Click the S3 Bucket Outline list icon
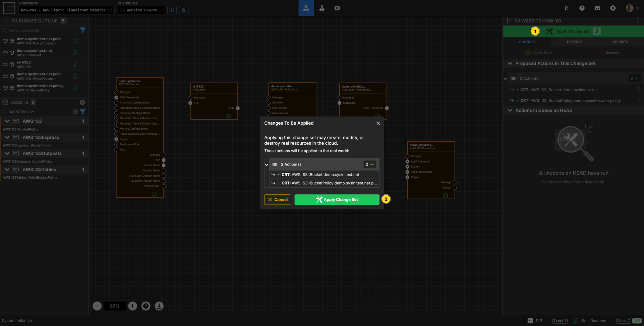This screenshot has height=326, width=644. [x=6, y=21]
